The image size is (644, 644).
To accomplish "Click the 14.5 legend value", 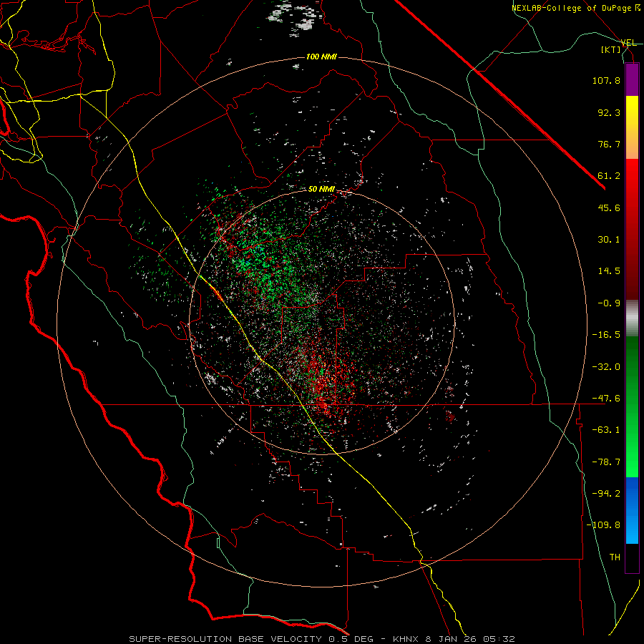I will [609, 271].
